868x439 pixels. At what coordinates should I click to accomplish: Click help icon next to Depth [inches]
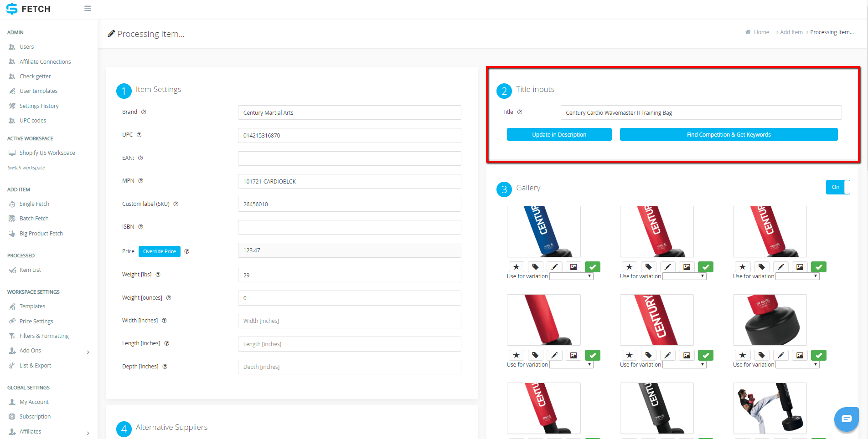[165, 367]
